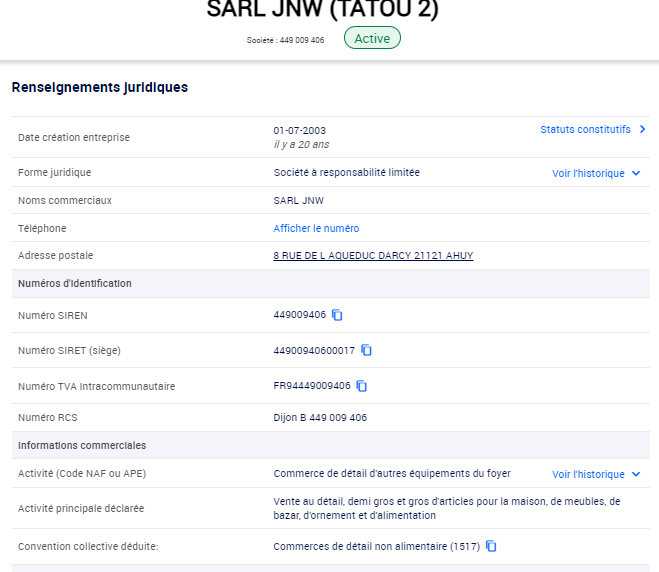
Task: Open address 8 RUE DE L AQUEDUC DARCY
Action: 373,256
